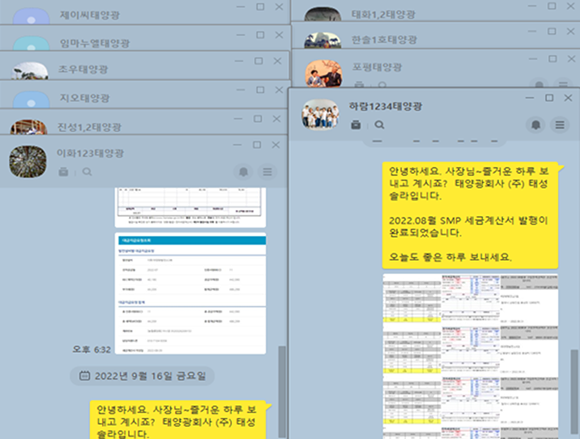Maximize the 하람1234태양광 chat window
Screen dimensions: 580x439
tap(549, 98)
